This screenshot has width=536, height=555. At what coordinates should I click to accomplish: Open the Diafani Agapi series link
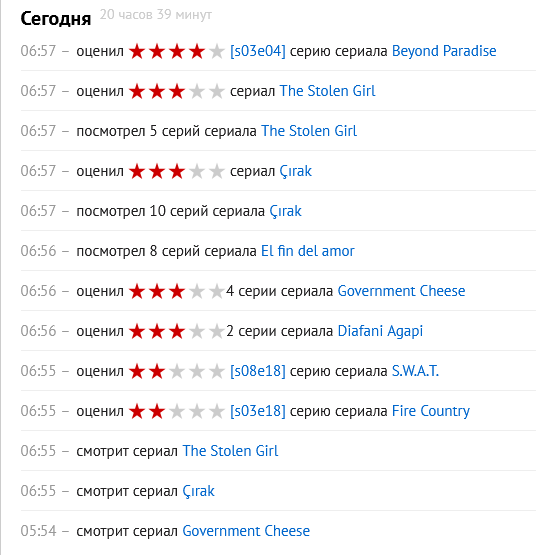[x=380, y=332]
